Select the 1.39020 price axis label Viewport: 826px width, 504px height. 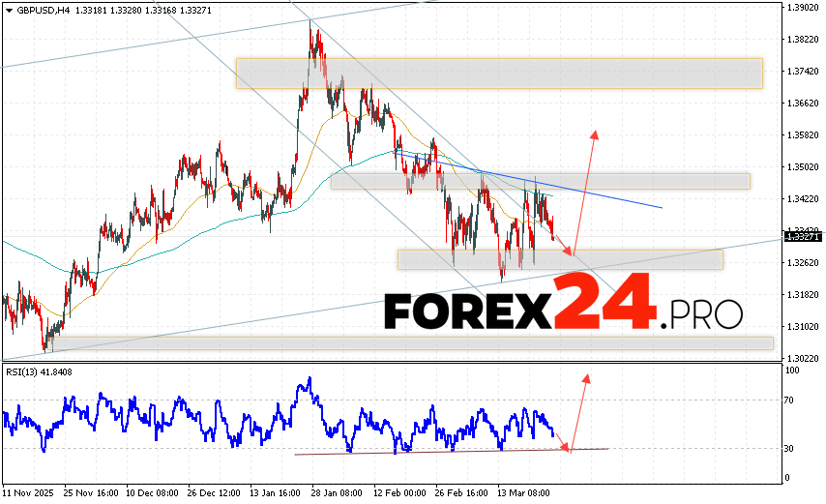(803, 8)
